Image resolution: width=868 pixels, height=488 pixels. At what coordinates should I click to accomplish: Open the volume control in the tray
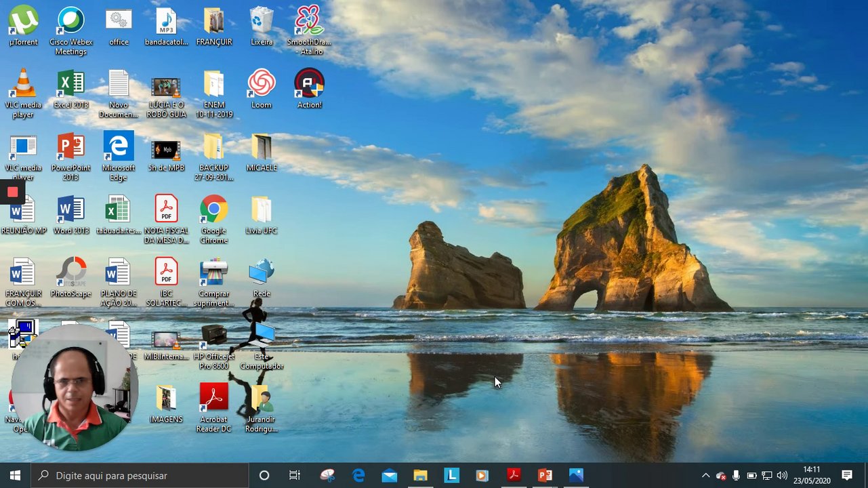click(783, 476)
